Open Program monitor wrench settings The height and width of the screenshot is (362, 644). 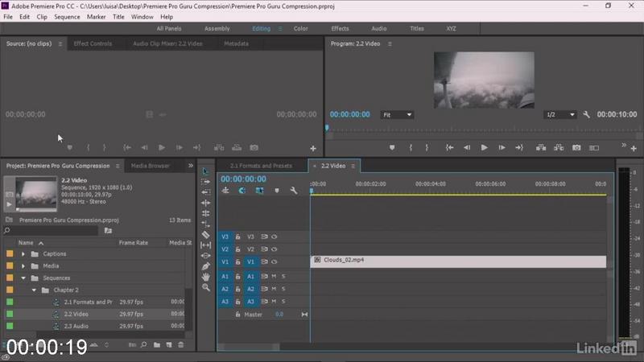(587, 115)
